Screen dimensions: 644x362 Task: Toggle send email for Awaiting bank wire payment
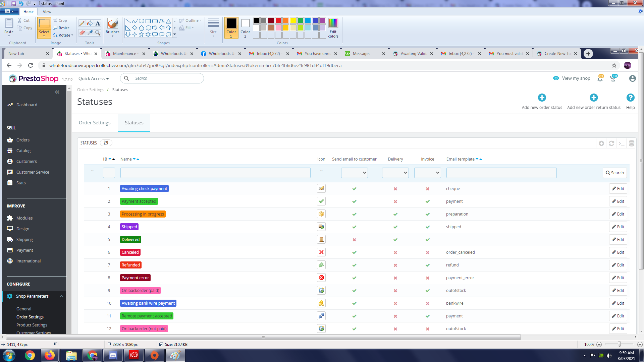point(354,304)
